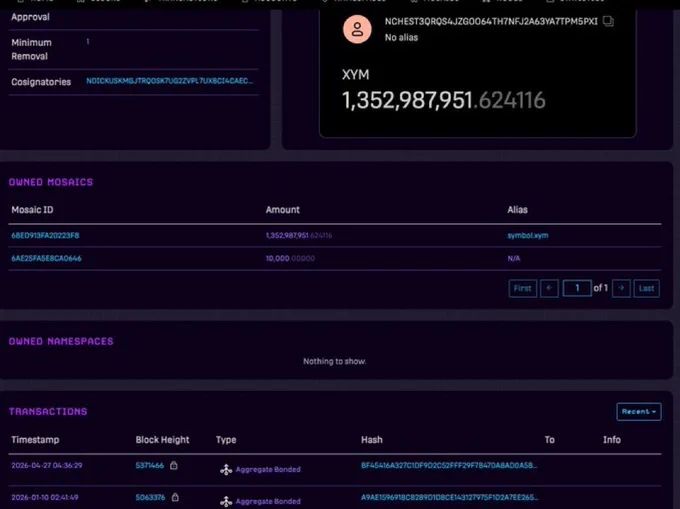680x509 pixels.
Task: Click the Transactions section heading
Action: [x=48, y=411]
